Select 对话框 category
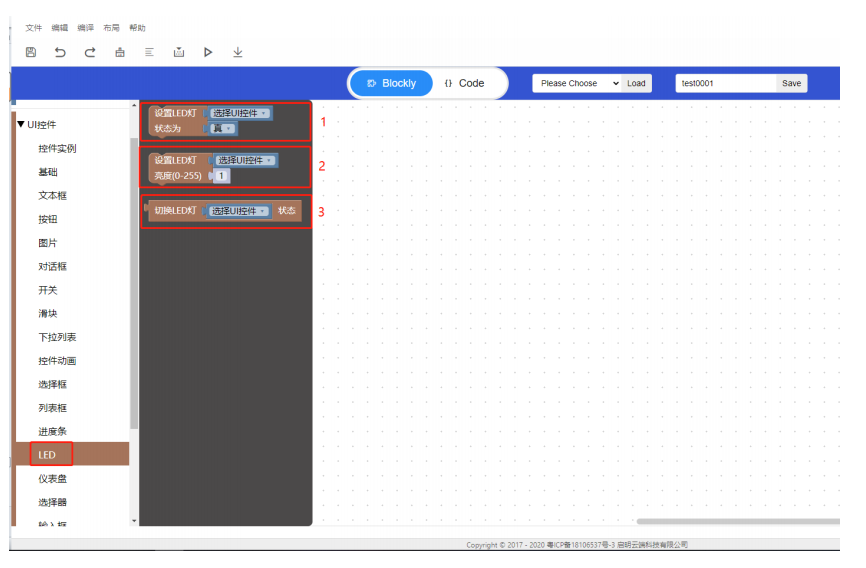866x568 pixels. (x=52, y=266)
